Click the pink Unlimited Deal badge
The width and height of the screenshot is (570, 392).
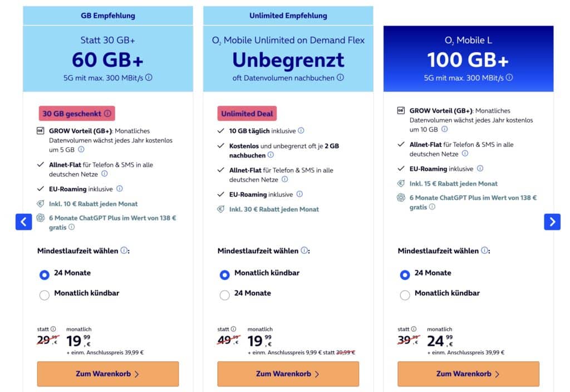click(247, 114)
